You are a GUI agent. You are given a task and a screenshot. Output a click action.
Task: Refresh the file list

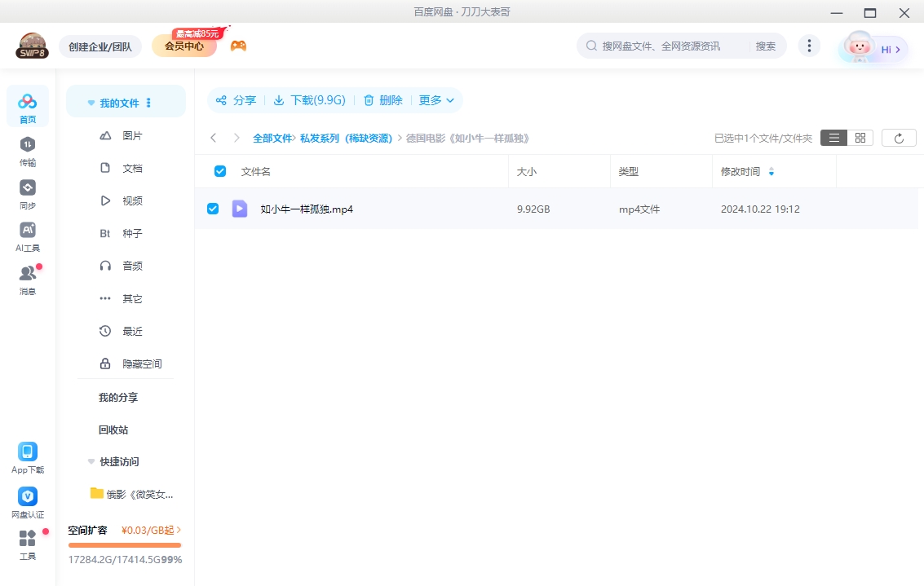[899, 137]
